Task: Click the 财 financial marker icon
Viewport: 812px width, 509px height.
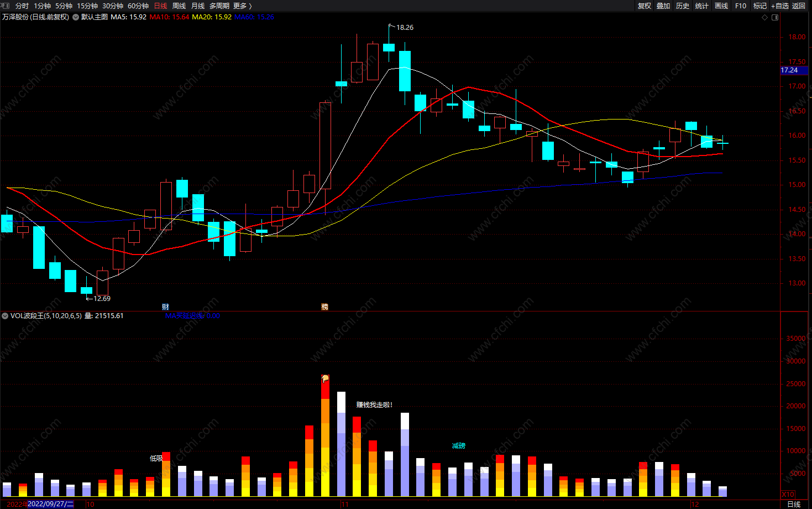Action: click(165, 307)
